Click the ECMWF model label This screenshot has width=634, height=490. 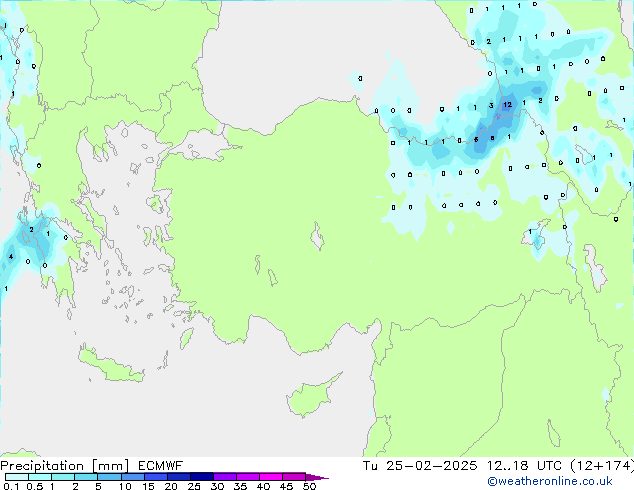coord(161,466)
